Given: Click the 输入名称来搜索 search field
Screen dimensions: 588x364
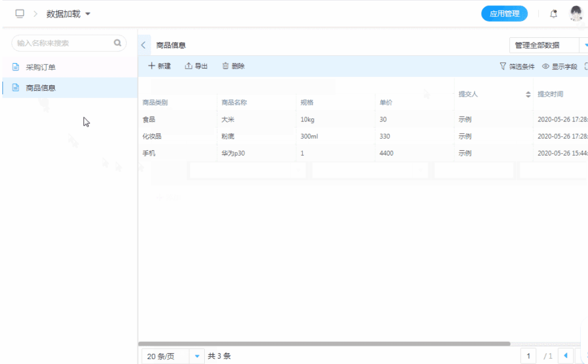Looking at the screenshot, I should point(63,43).
